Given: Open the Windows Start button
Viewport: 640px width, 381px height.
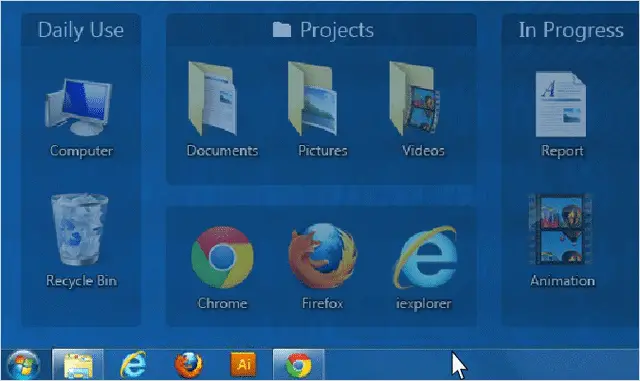Looking at the screenshot, I should 24,365.
